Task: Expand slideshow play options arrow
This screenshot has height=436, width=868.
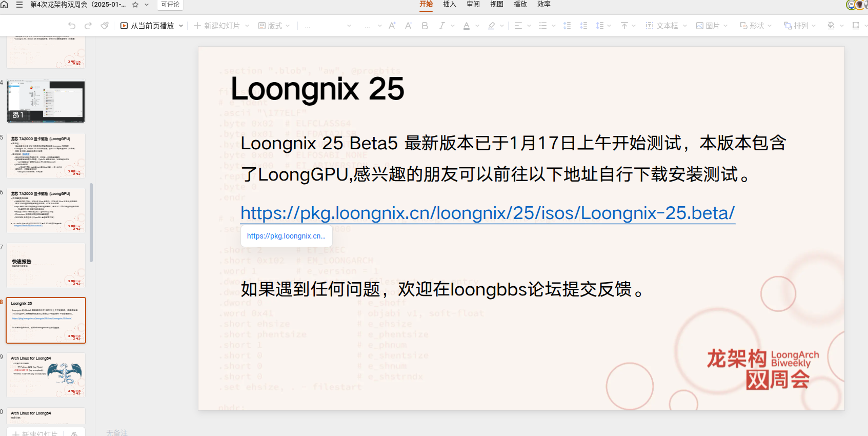Action: (x=181, y=26)
